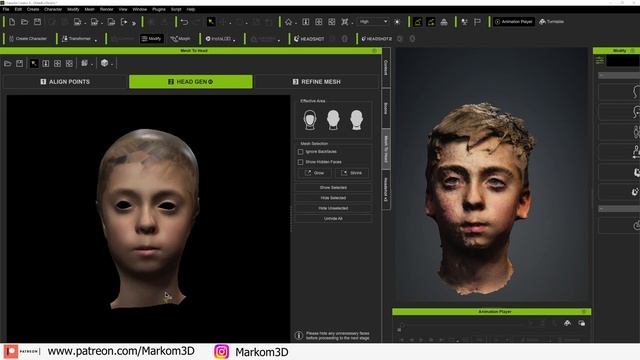Click Hide Unselected button
Image resolution: width=640 pixels, height=360 pixels.
coord(333,208)
